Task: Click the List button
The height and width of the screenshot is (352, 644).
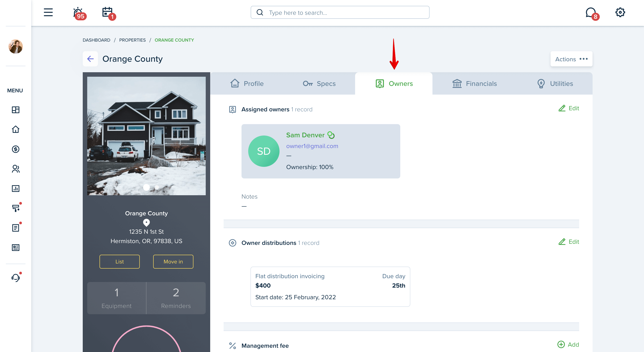Action: 119,261
